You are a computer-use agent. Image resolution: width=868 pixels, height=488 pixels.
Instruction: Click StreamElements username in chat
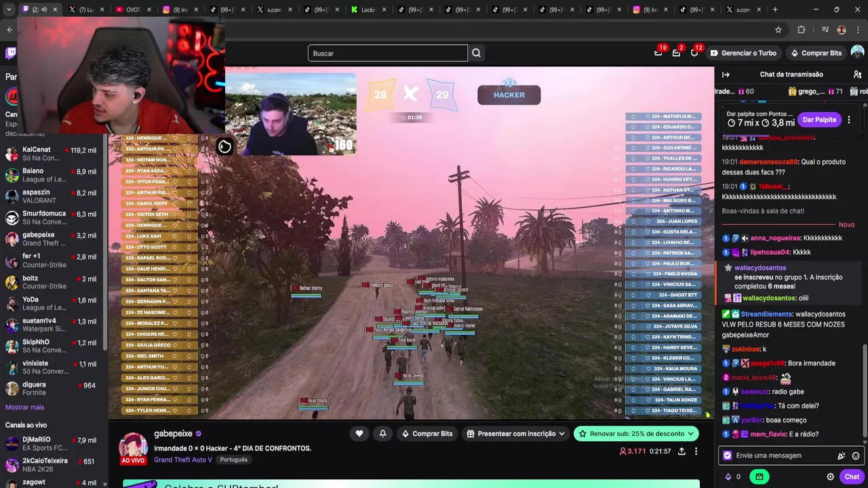click(x=766, y=314)
